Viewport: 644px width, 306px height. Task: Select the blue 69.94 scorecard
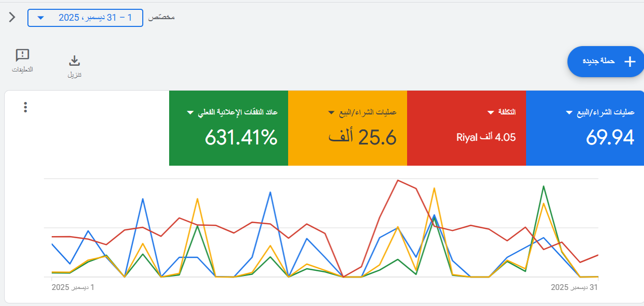click(x=585, y=128)
